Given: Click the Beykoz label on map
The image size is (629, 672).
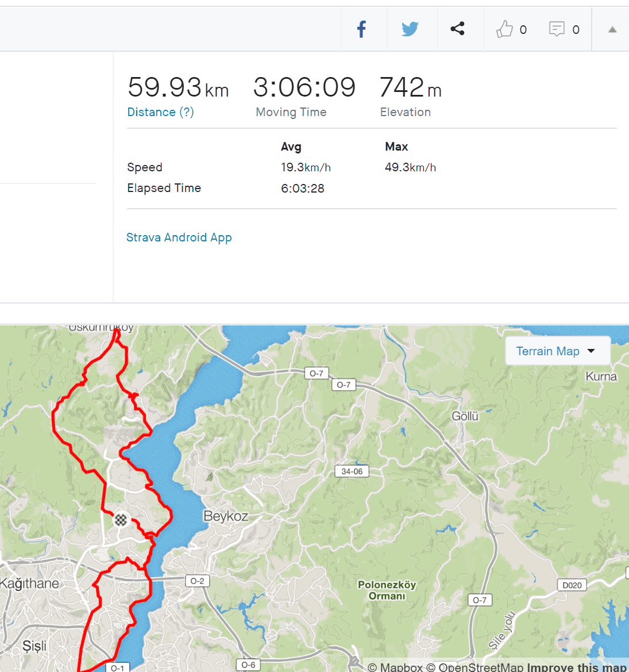Looking at the screenshot, I should click(226, 516).
